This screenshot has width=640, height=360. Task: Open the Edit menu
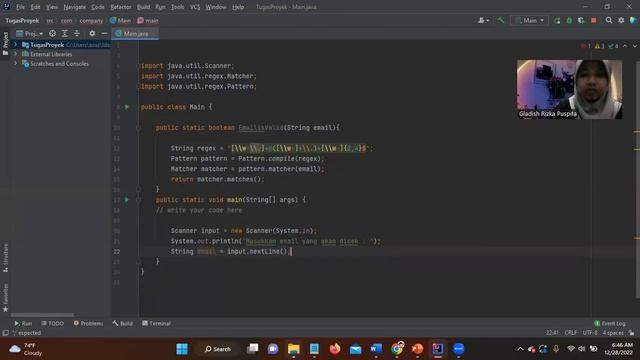coord(36,7)
